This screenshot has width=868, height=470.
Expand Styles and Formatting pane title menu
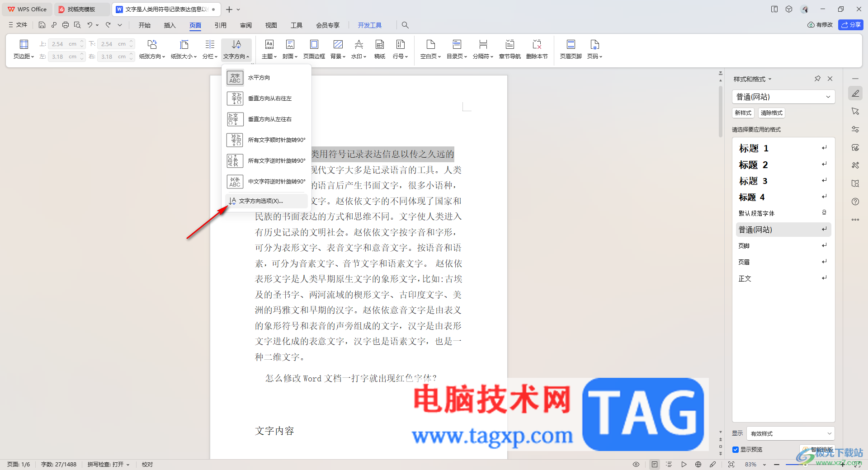pos(770,79)
